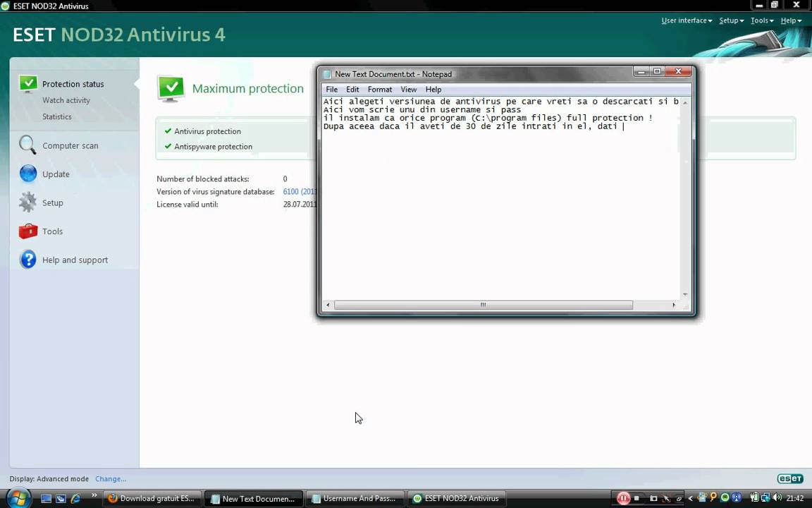
Task: Show hidden tray icons with the arrow
Action: [690, 498]
